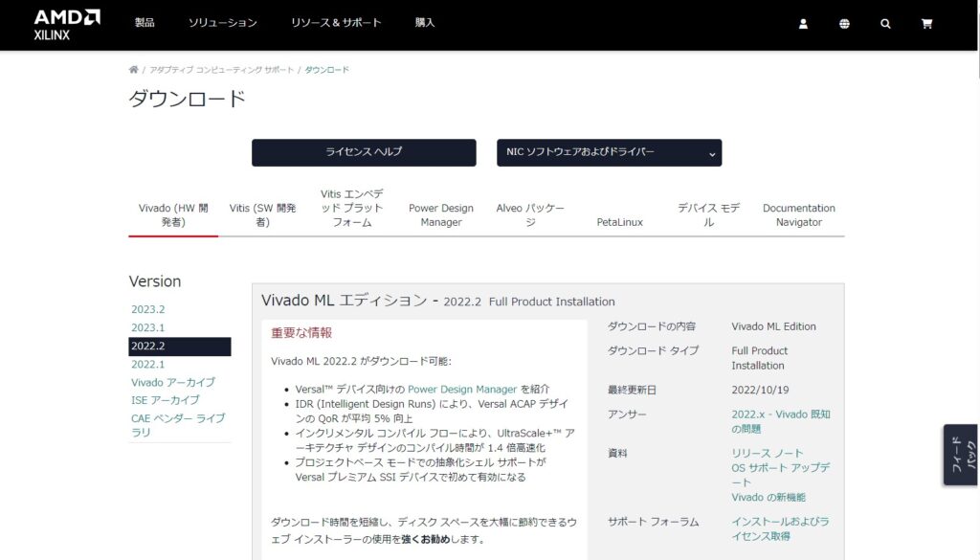Click the Version sidebar heading
The width and height of the screenshot is (980, 560).
tap(155, 281)
